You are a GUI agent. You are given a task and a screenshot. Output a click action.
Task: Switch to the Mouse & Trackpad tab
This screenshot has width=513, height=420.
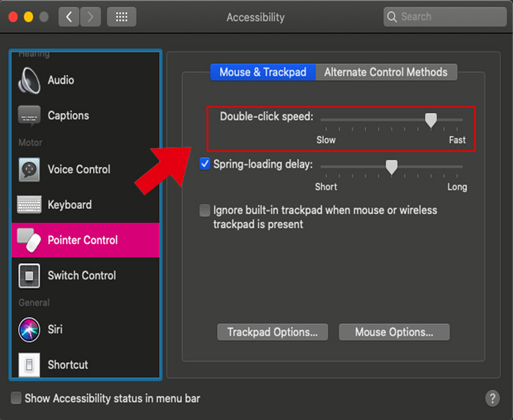click(x=263, y=72)
